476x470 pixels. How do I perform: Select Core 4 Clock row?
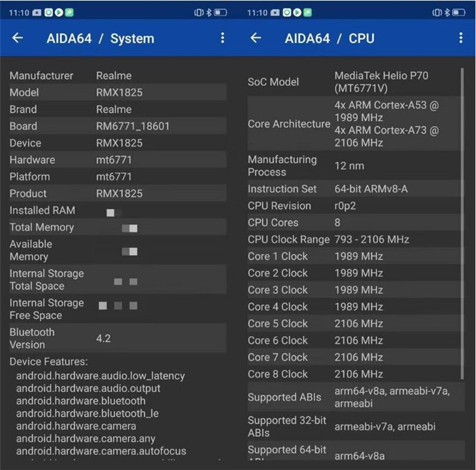356,307
